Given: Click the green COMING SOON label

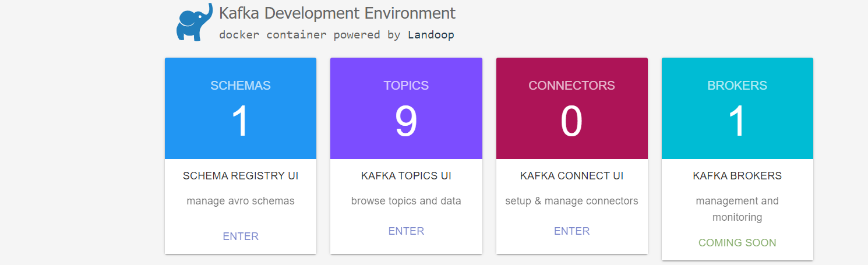Looking at the screenshot, I should point(737,243).
